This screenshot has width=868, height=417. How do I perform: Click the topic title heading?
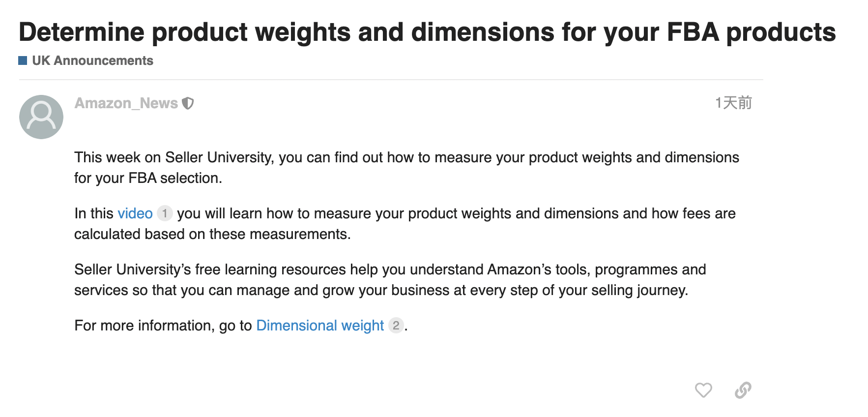[x=427, y=32]
